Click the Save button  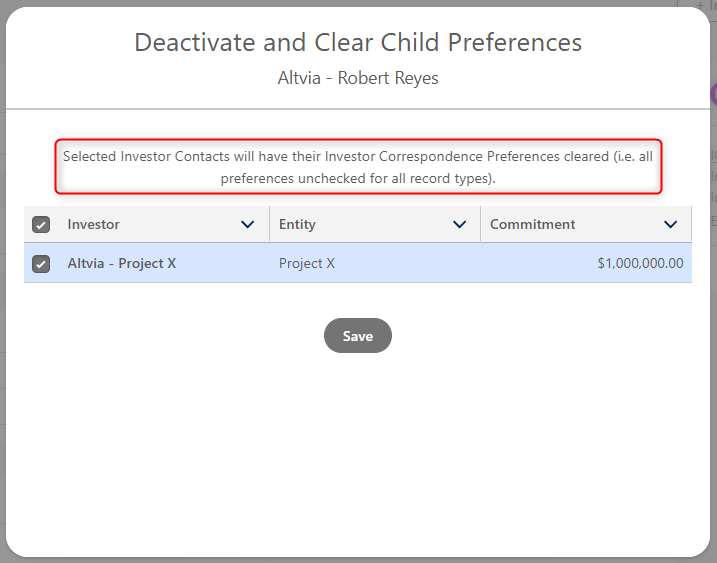coord(358,336)
